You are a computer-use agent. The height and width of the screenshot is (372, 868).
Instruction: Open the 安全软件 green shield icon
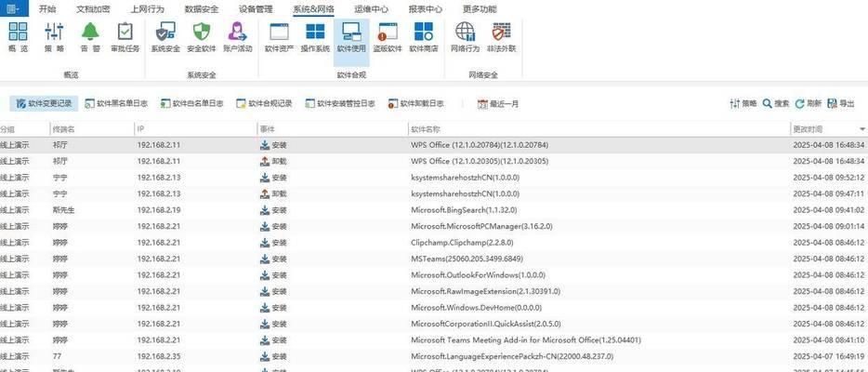202,37
